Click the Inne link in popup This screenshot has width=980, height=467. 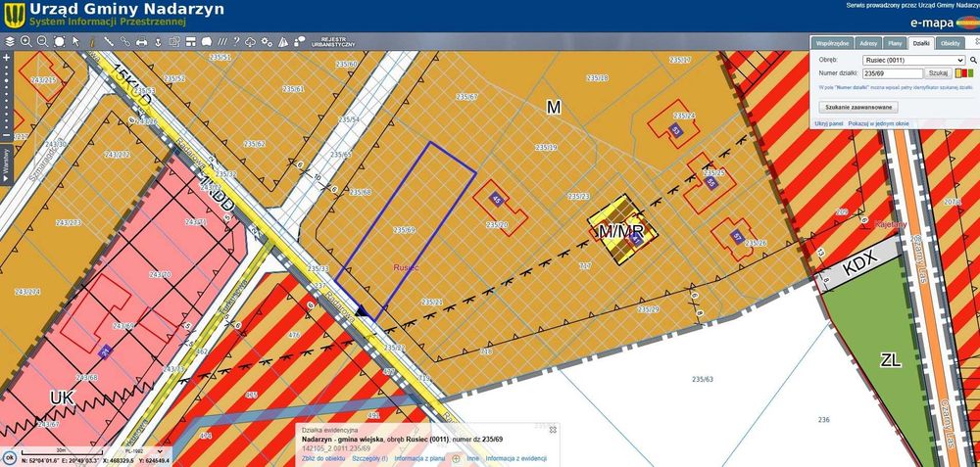tap(472, 459)
